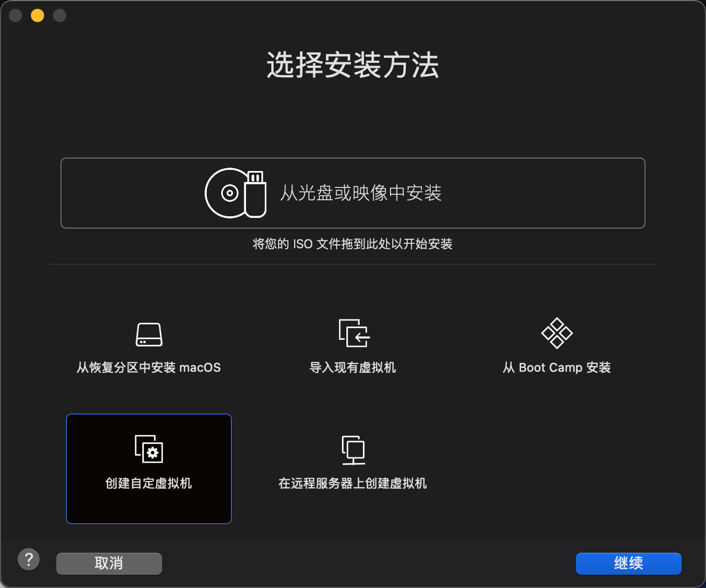Click the hard drive icon above 从恢复分区中安装 macOS

click(148, 334)
